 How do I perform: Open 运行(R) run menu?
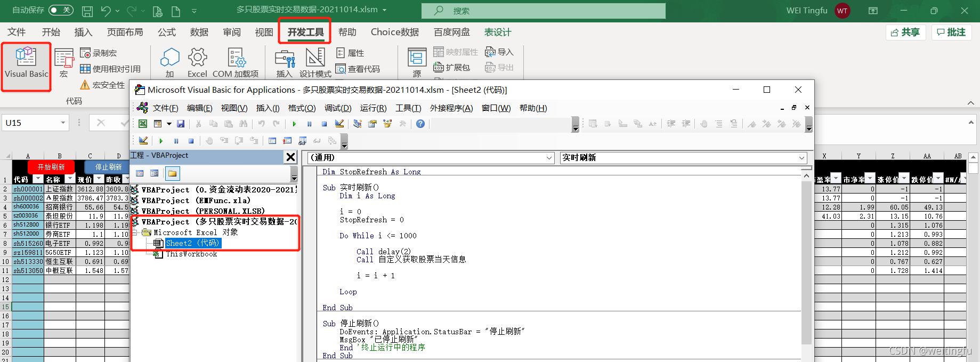point(373,108)
